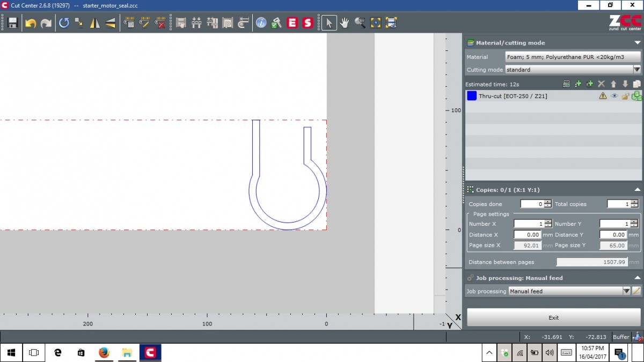Activate the hand pan tool
This screenshot has height=362, width=644.
pyautogui.click(x=344, y=23)
